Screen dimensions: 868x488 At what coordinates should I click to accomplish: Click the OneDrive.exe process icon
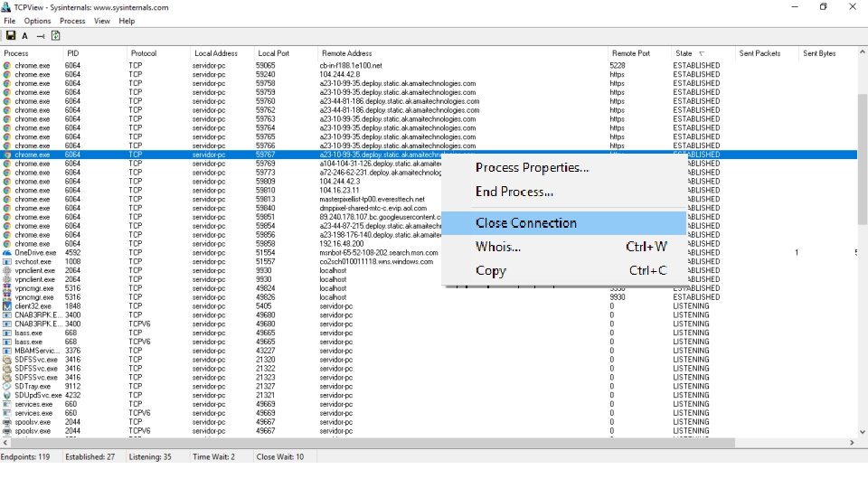point(6,253)
